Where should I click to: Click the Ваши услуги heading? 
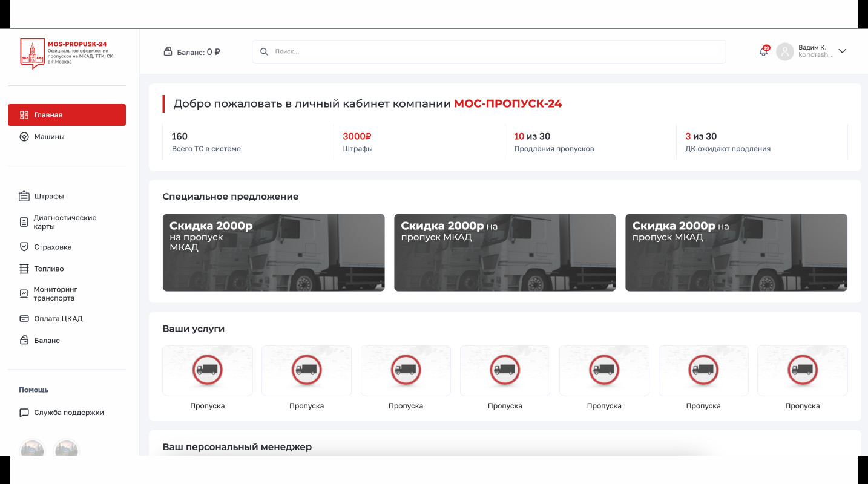[x=194, y=329]
